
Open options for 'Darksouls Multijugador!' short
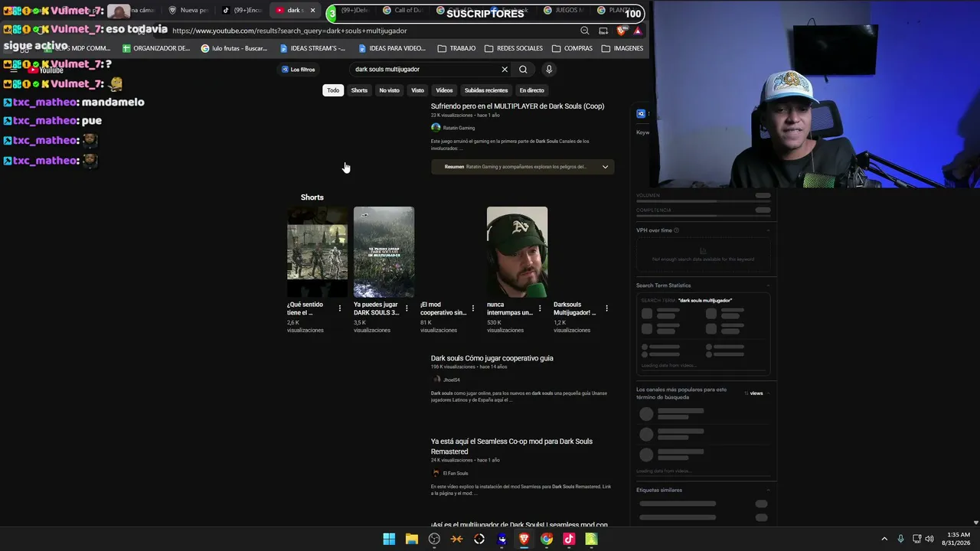607,308
